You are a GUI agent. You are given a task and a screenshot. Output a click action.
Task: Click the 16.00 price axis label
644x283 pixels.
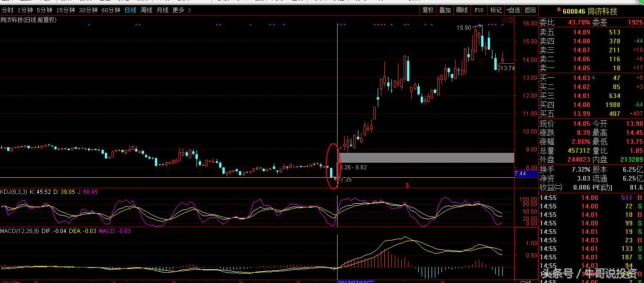tap(531, 23)
